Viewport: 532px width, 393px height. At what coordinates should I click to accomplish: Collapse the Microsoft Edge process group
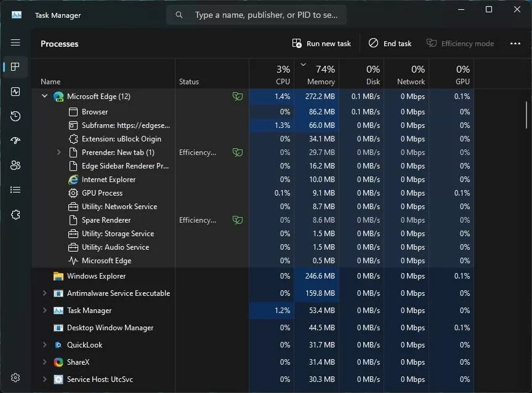coord(44,97)
